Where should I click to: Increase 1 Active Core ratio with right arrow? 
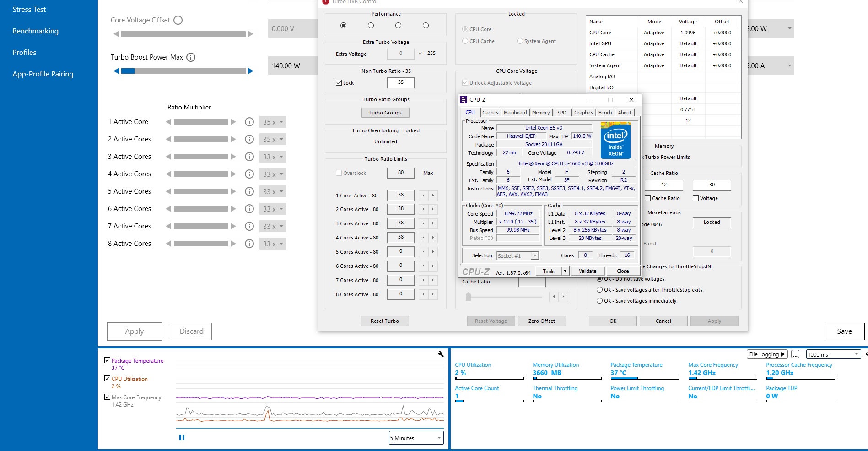pos(233,122)
